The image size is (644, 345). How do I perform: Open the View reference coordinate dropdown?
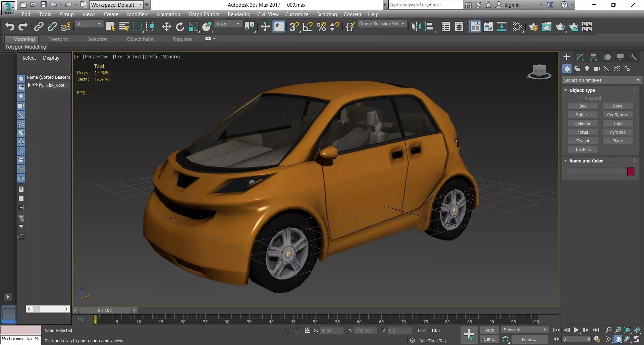(x=228, y=24)
